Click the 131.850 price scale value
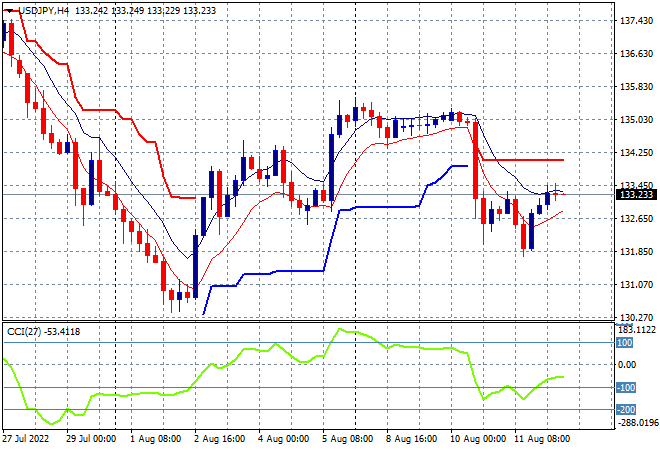 636,252
